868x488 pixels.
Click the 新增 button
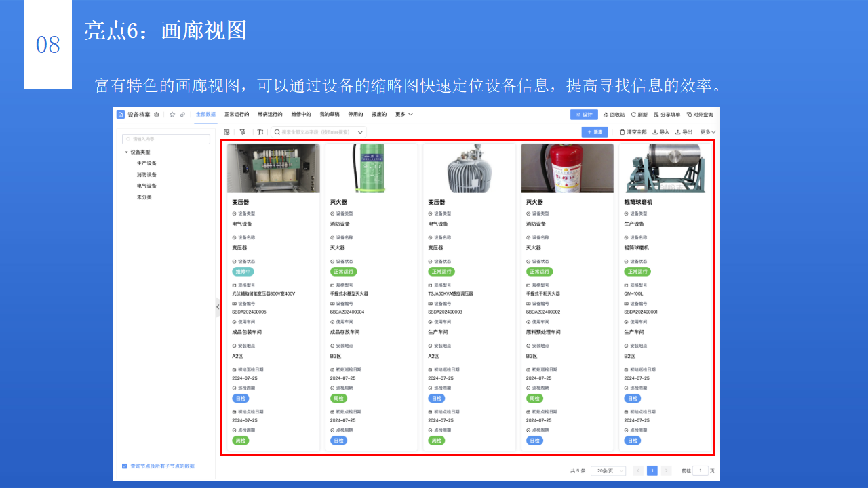[x=595, y=132]
